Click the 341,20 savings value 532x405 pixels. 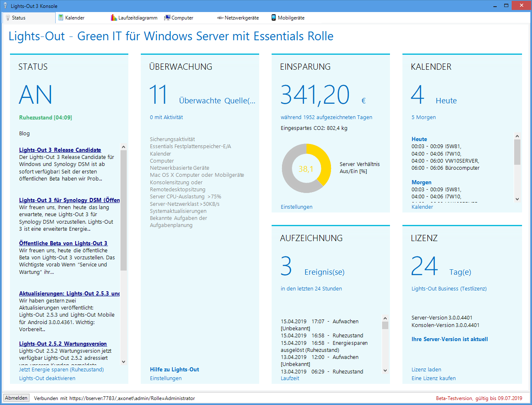[x=315, y=95]
